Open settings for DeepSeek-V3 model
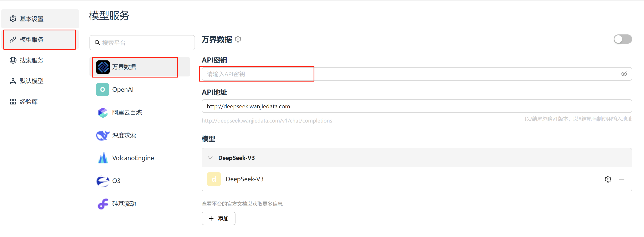This screenshot has height=237, width=644. (x=608, y=179)
